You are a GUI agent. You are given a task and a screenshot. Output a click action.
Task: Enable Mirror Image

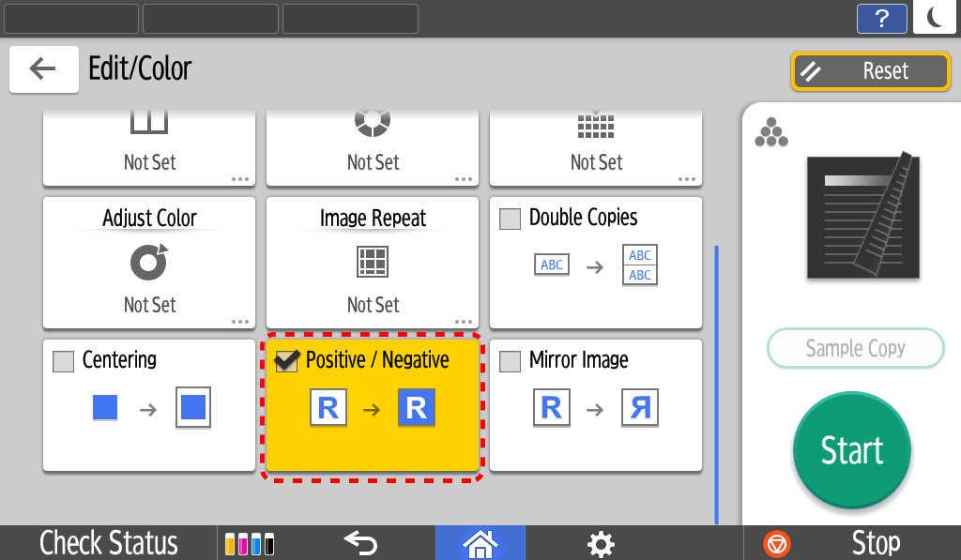click(510, 360)
